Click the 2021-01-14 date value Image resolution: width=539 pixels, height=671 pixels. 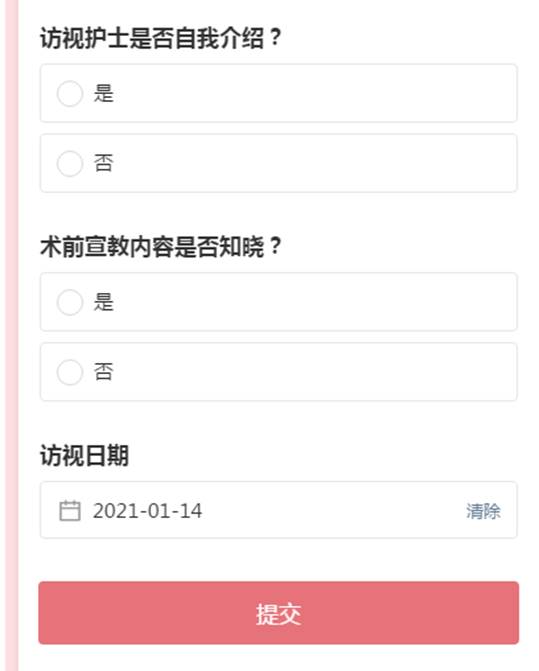[148, 511]
